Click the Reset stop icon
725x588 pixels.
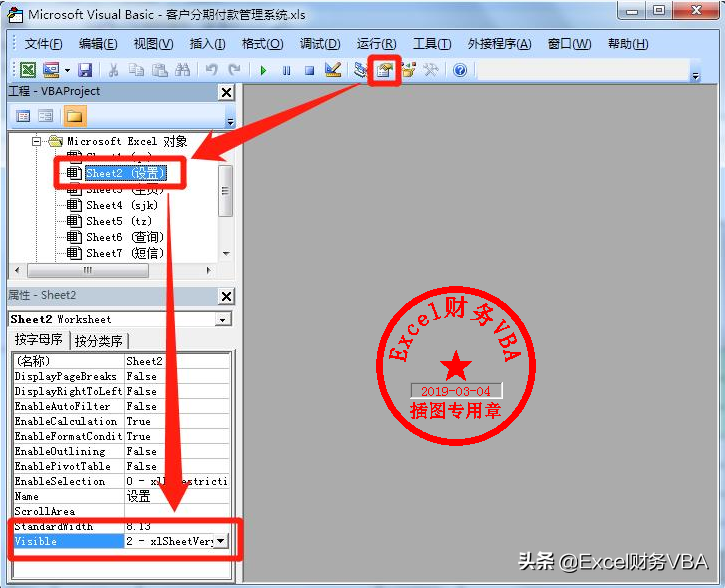coord(309,71)
